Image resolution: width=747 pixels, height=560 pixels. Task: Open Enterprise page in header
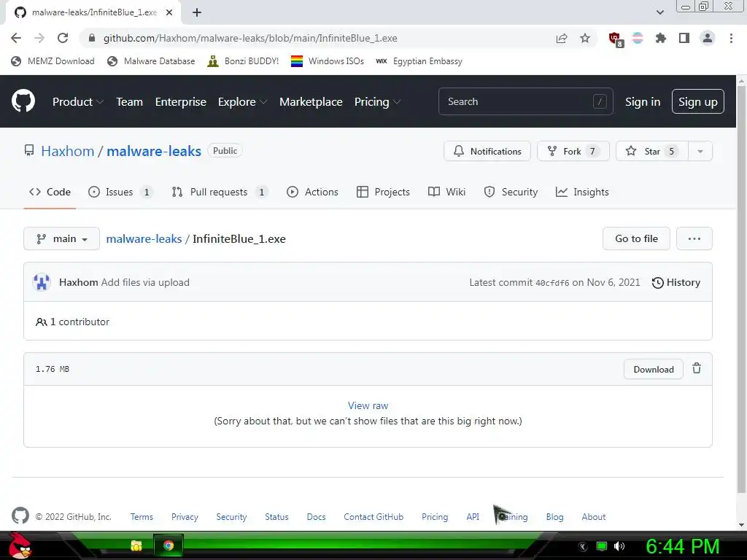click(181, 102)
